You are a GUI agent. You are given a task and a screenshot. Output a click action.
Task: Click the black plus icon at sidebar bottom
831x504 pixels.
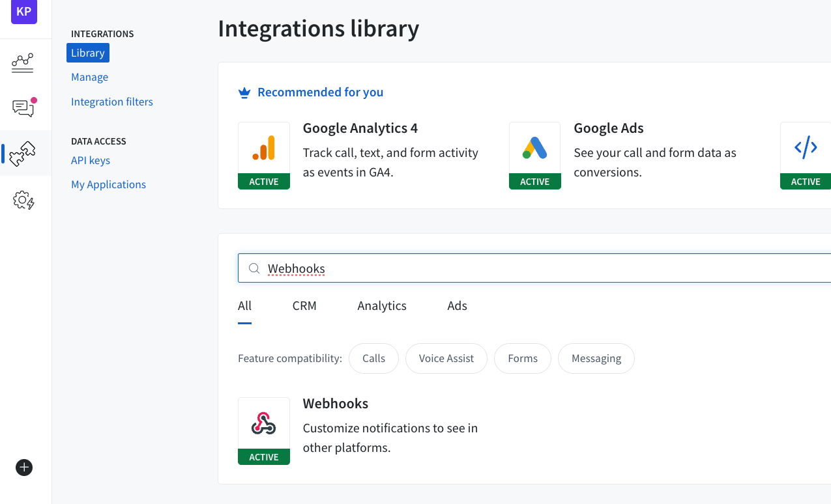(x=24, y=468)
